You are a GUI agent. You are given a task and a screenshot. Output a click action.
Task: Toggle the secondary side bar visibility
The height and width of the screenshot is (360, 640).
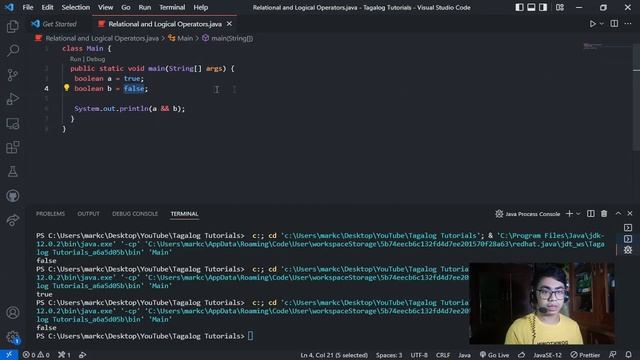coord(543,7)
